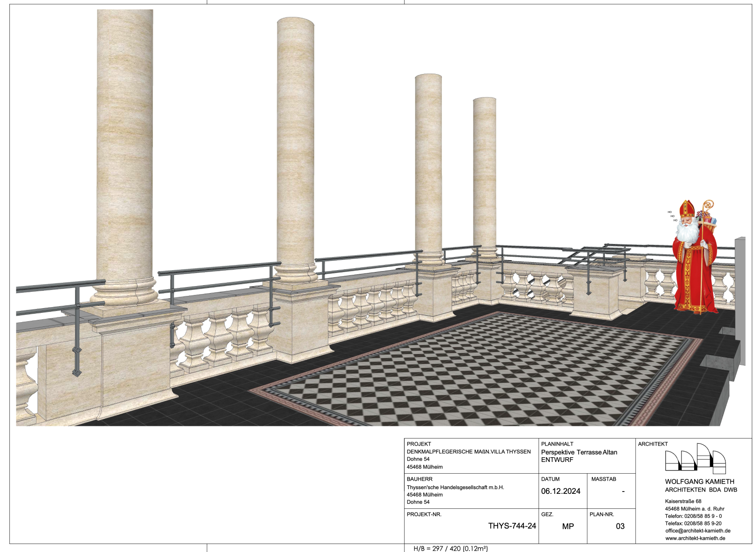Select the date 06.12.2024 in the title block
Screen dimensions: 756x552
(x=560, y=492)
